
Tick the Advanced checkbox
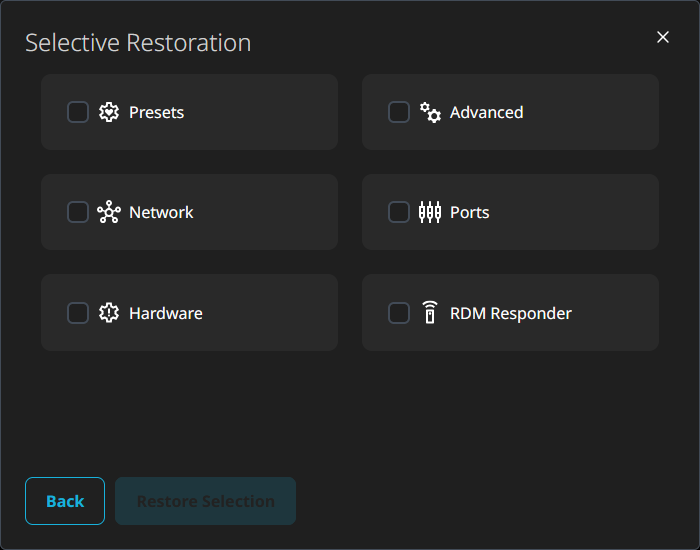(399, 112)
